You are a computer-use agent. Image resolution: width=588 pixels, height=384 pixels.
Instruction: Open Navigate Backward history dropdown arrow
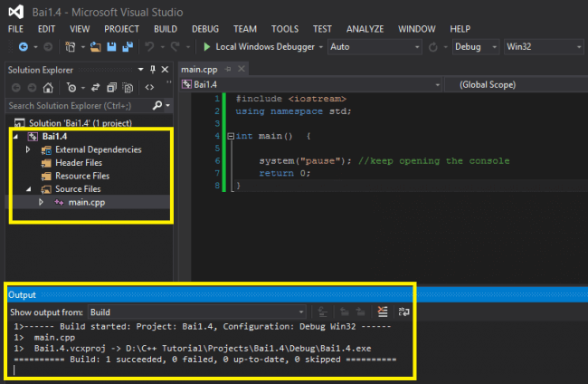(x=35, y=47)
